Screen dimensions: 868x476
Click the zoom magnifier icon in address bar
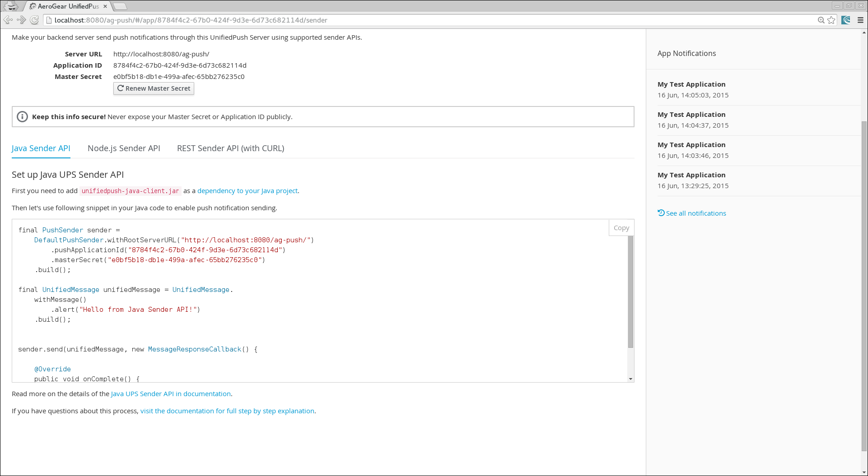821,20
